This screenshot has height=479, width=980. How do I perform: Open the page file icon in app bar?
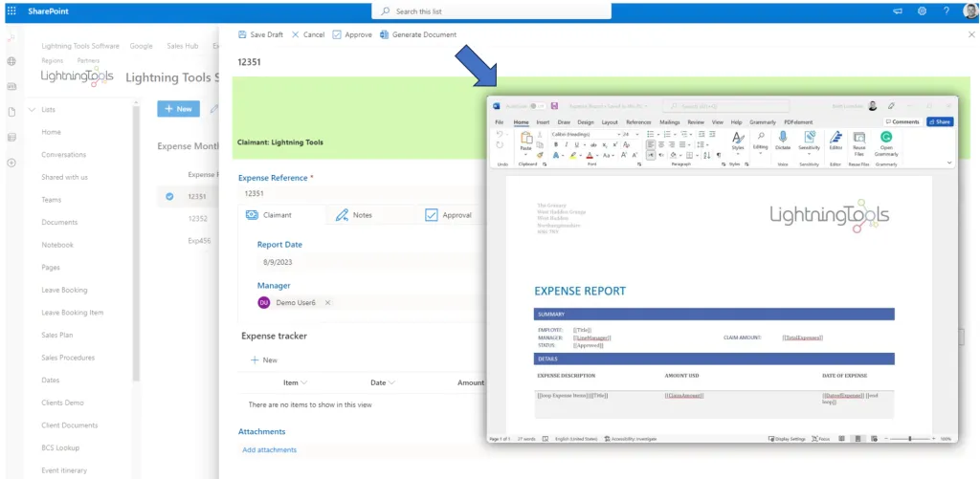tap(11, 113)
